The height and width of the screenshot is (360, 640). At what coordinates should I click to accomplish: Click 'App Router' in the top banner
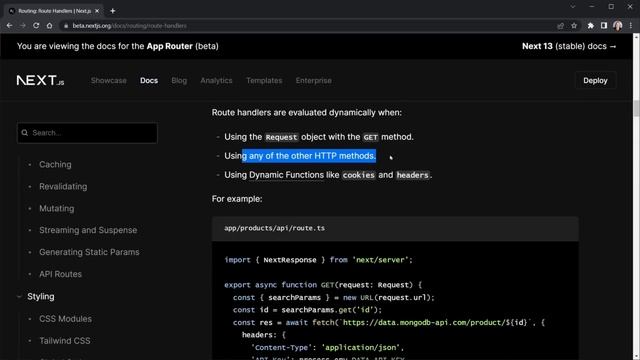[169, 46]
